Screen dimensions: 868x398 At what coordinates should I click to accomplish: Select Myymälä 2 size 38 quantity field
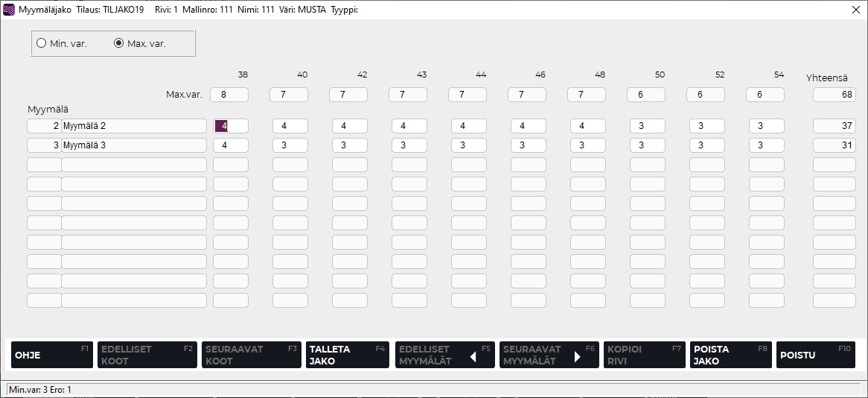click(230, 126)
